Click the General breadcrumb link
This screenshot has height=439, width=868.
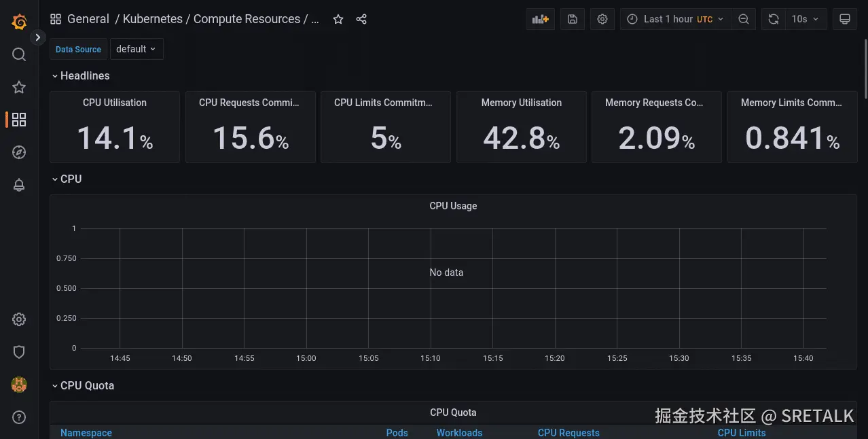[88, 19]
